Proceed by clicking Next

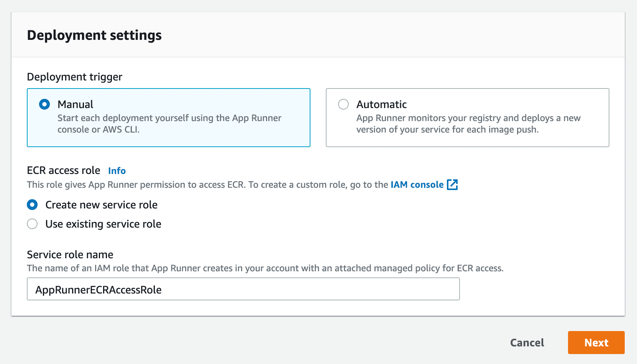tap(596, 343)
